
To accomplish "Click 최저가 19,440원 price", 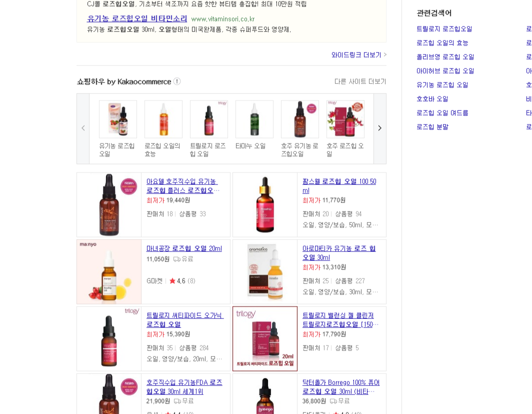I will (168, 200).
